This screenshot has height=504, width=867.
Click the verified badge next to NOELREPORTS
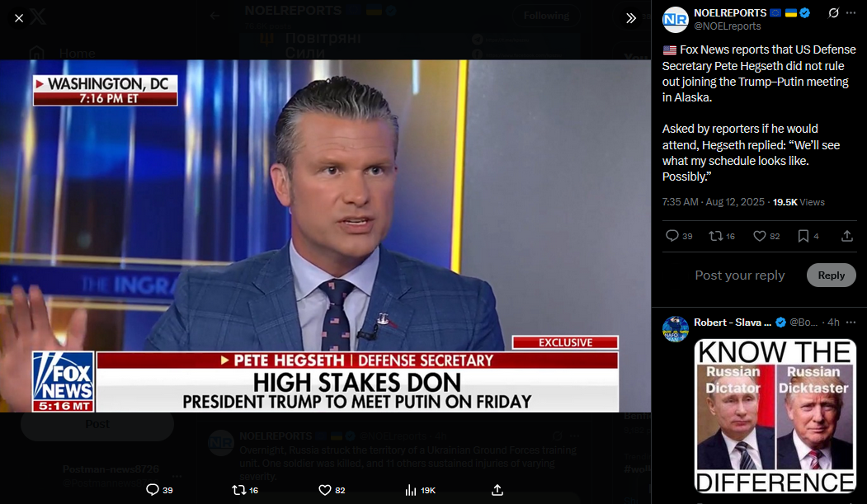(x=805, y=12)
